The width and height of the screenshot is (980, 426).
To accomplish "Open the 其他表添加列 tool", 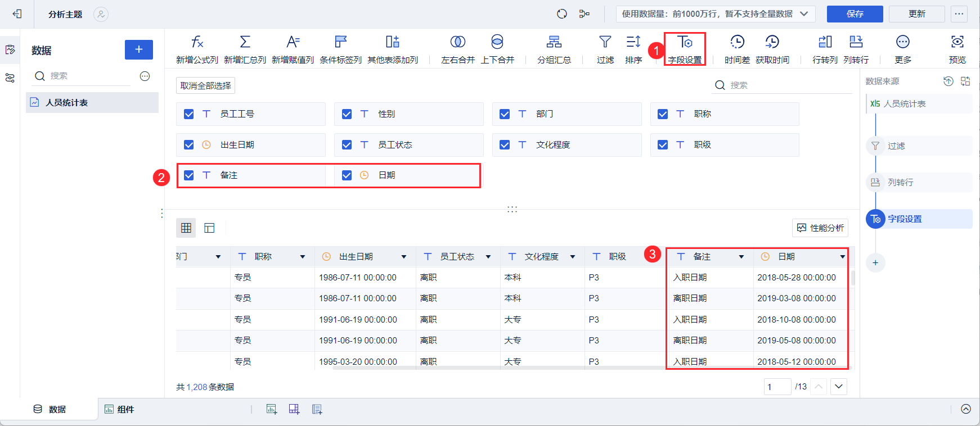I will [393, 49].
